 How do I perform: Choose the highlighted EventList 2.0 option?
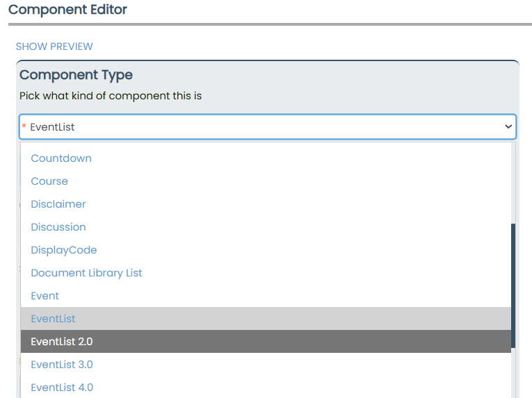pyautogui.click(x=62, y=342)
